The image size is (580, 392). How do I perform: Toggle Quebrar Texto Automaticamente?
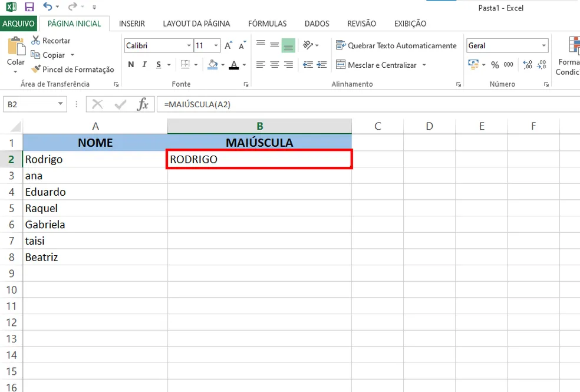pos(396,45)
